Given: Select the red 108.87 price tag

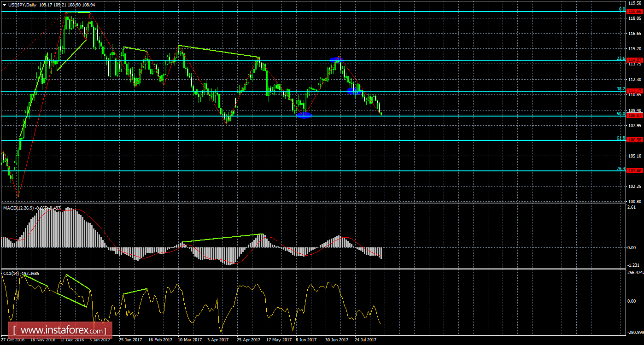Looking at the screenshot, I should coord(635,116).
